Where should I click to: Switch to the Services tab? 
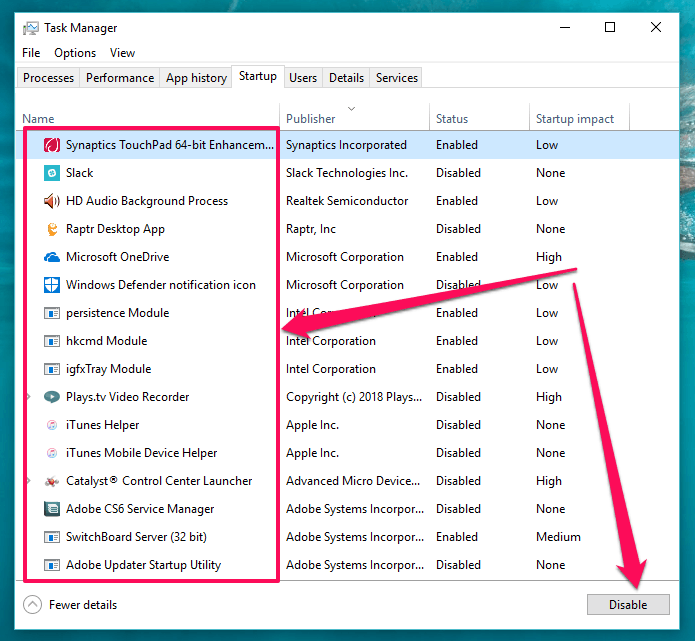click(397, 78)
